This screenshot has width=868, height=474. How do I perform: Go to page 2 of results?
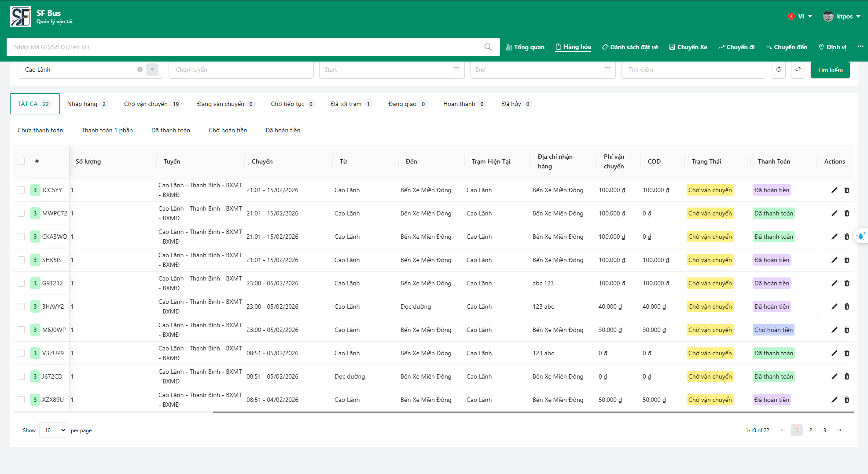tap(810, 430)
